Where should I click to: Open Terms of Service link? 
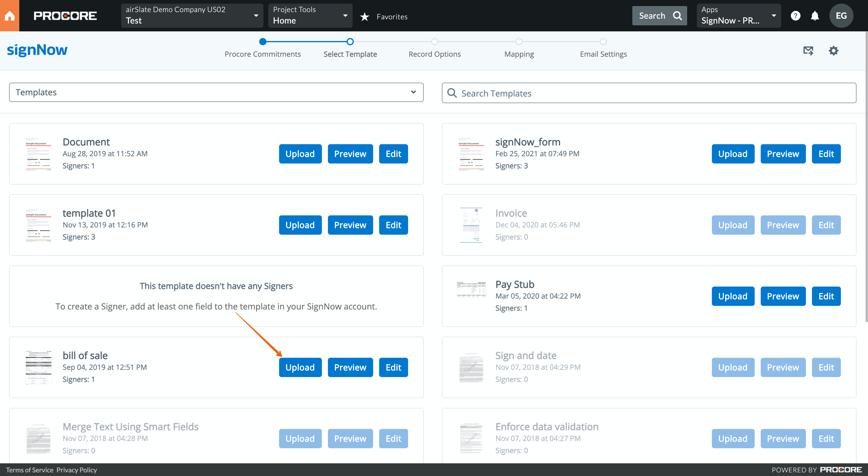click(30, 470)
